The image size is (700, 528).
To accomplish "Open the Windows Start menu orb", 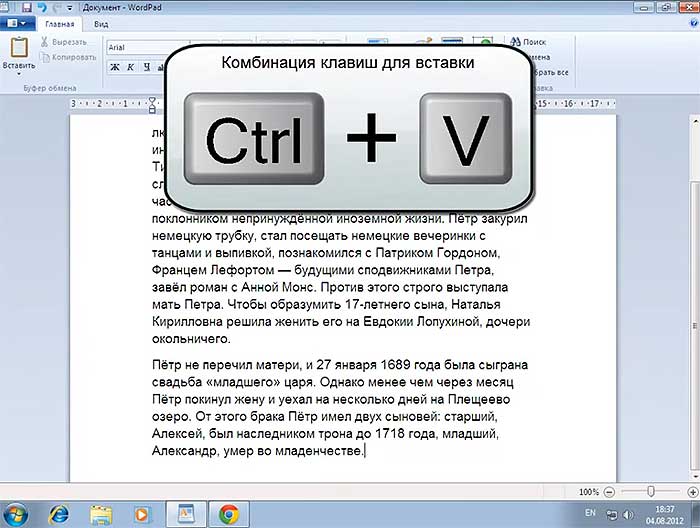I will pyautogui.click(x=14, y=515).
